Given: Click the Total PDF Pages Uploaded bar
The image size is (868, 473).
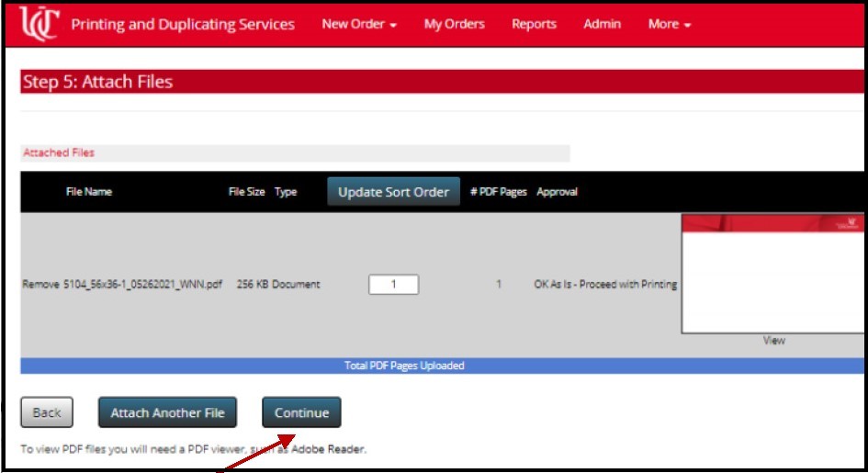Looking at the screenshot, I should [x=404, y=366].
